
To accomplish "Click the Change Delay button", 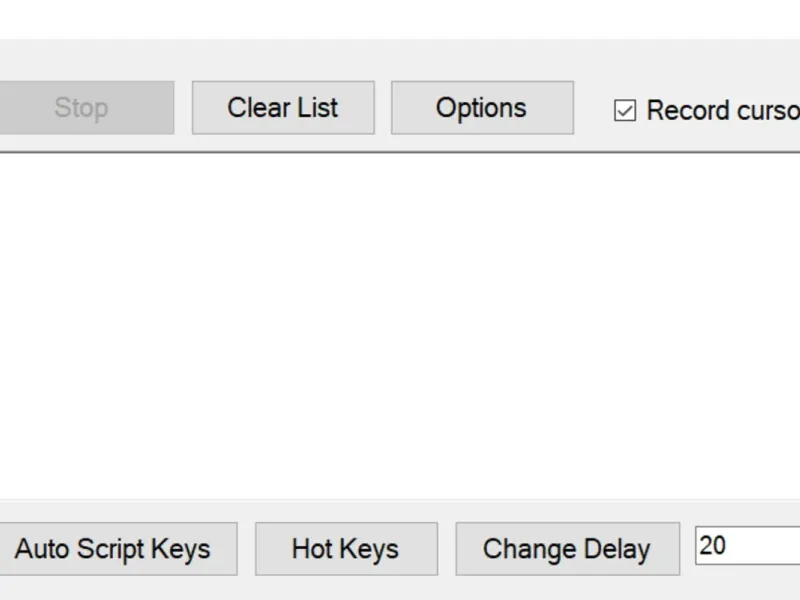I will coord(566,549).
